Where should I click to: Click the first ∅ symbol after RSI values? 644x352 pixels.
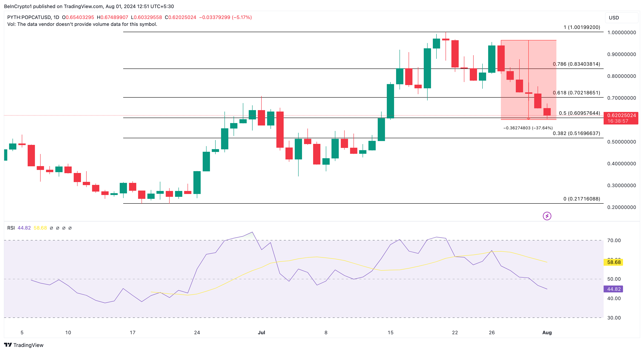(x=51, y=228)
